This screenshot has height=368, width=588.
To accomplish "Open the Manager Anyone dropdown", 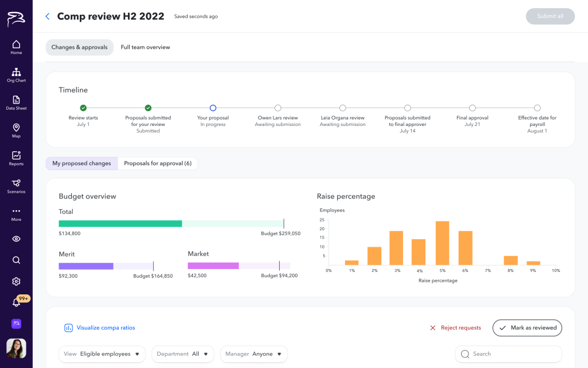I will (x=253, y=354).
